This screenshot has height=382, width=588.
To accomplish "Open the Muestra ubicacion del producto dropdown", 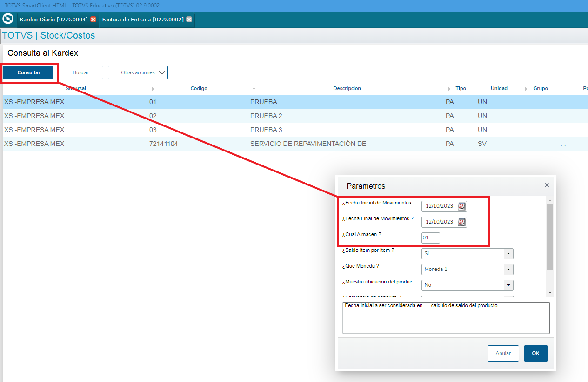I will point(508,285).
